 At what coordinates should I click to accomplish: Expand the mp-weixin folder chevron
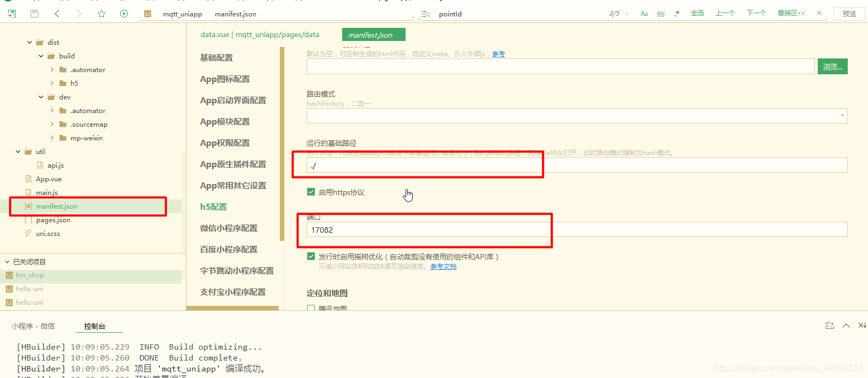point(52,138)
